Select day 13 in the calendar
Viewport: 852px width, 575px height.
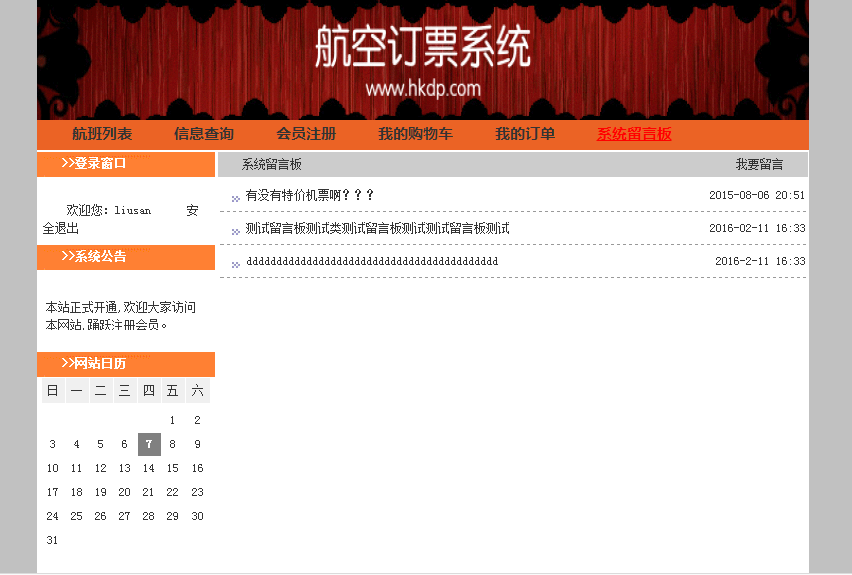[124, 468]
